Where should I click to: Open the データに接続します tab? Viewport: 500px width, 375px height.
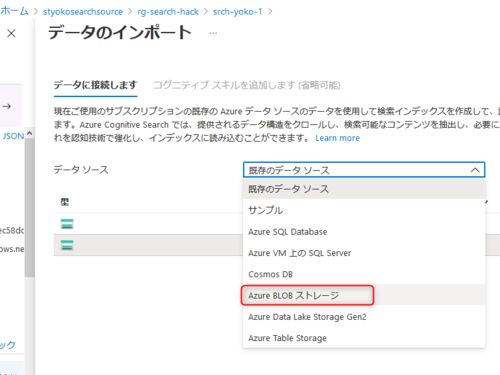click(x=95, y=85)
